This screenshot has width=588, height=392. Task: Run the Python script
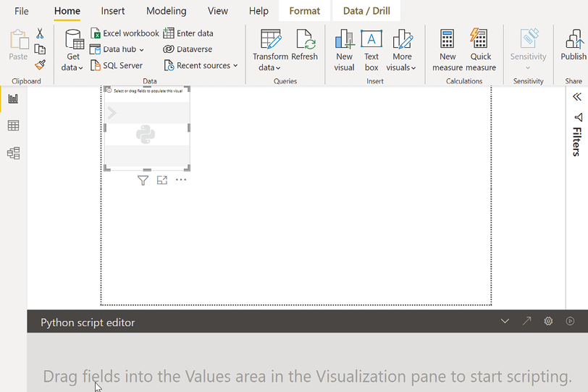click(x=570, y=321)
